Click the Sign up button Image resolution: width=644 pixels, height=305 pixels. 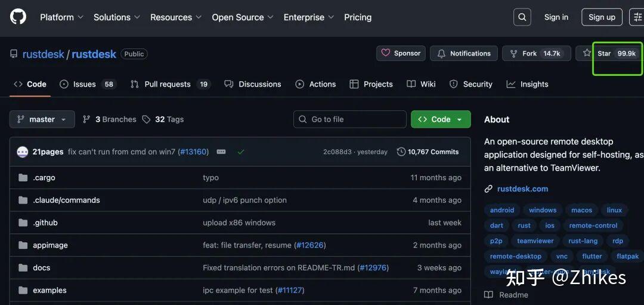coord(601,17)
